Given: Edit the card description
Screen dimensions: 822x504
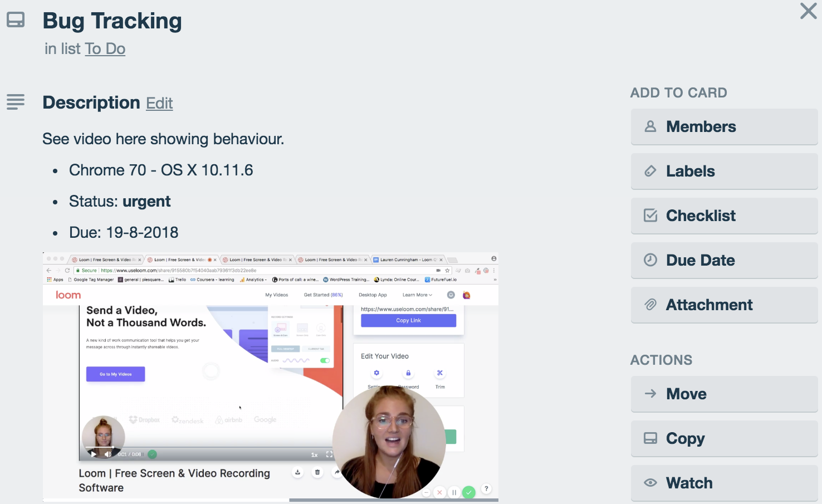Looking at the screenshot, I should [x=159, y=103].
